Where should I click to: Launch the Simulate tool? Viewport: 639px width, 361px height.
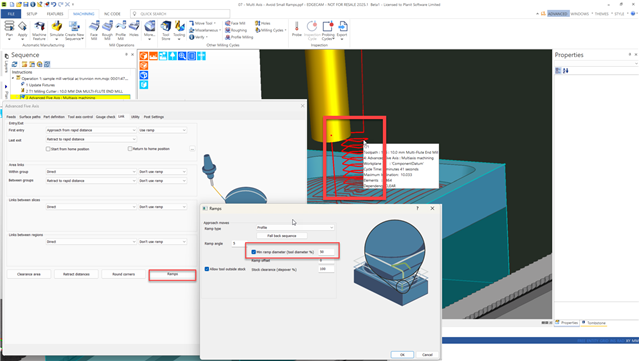coord(57,30)
